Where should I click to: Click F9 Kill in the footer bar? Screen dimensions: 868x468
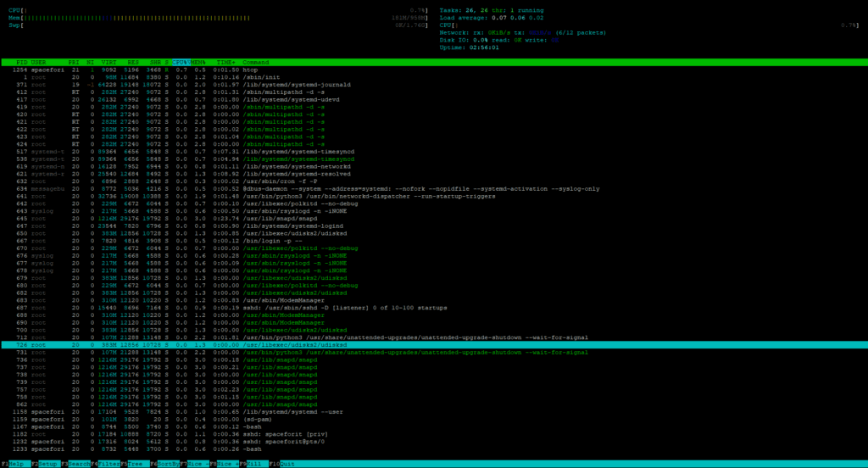tap(254, 464)
